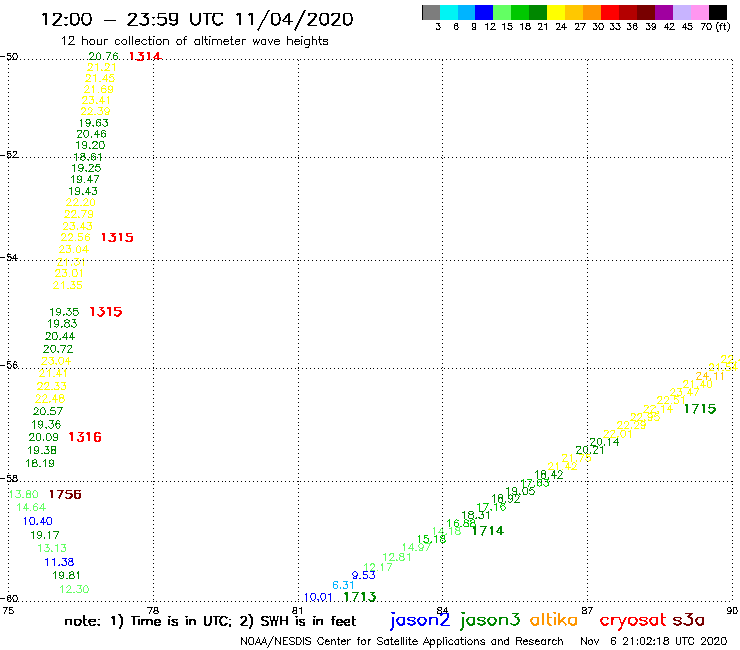Click the wave height value 20.72
The height and width of the screenshot is (650, 740).
(x=58, y=349)
